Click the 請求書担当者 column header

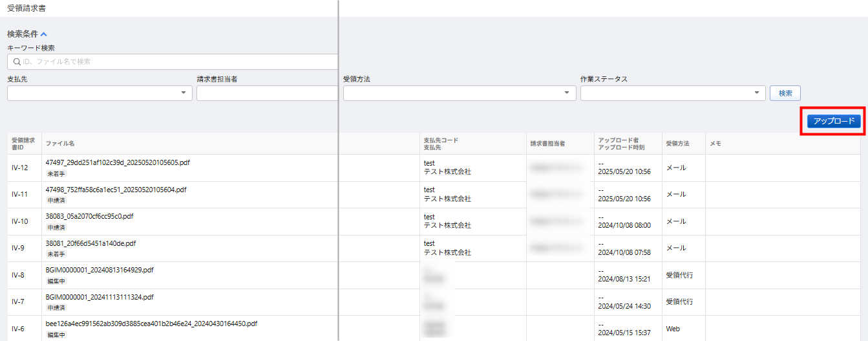pyautogui.click(x=547, y=144)
